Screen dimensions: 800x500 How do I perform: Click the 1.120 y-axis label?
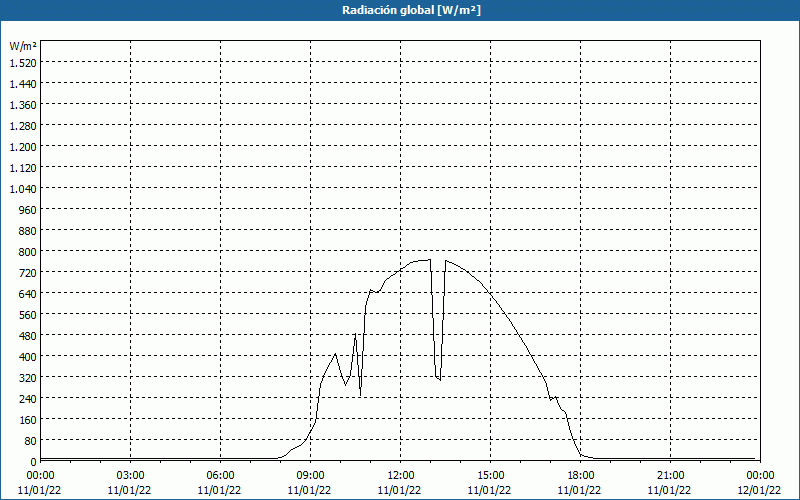click(23, 167)
